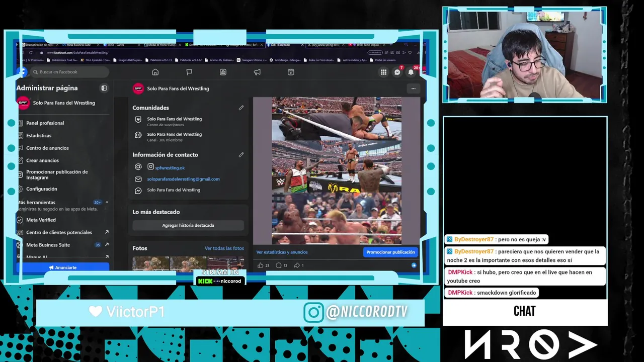This screenshot has width=644, height=362.
Task: Open the Portal de usuario bookmark
Action: point(383,60)
